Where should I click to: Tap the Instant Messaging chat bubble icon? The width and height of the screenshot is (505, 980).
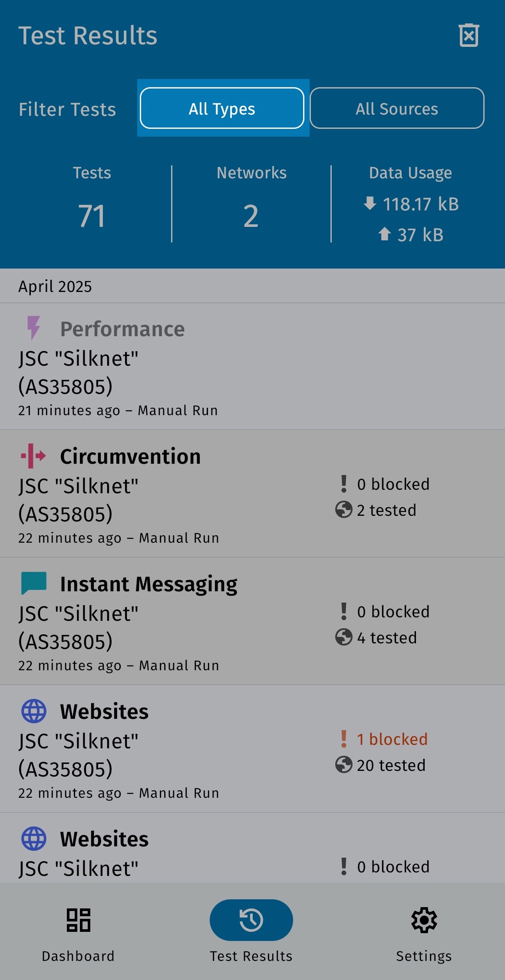click(33, 583)
